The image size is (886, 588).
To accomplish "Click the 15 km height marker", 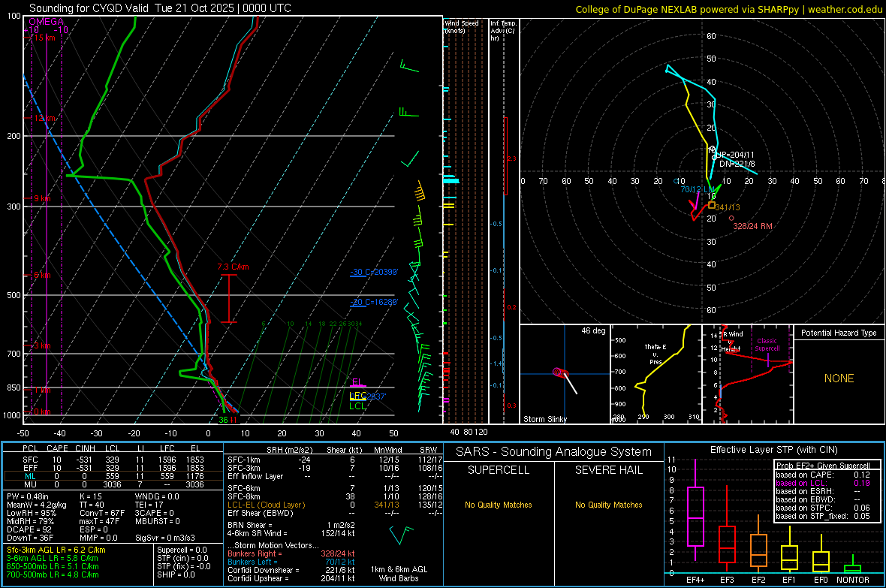I will point(44,38).
